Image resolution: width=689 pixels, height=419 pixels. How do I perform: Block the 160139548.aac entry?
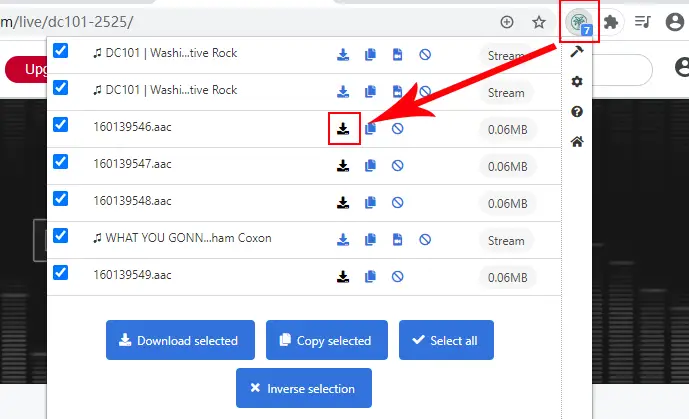[x=397, y=203]
